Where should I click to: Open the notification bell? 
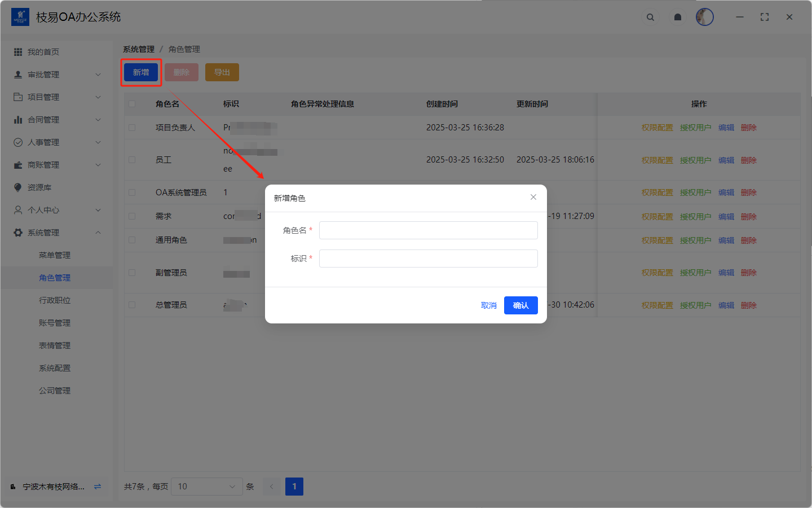678,17
